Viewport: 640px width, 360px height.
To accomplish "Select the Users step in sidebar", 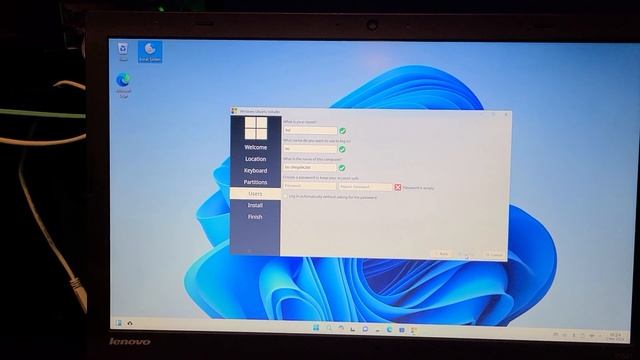I will pyautogui.click(x=256, y=193).
